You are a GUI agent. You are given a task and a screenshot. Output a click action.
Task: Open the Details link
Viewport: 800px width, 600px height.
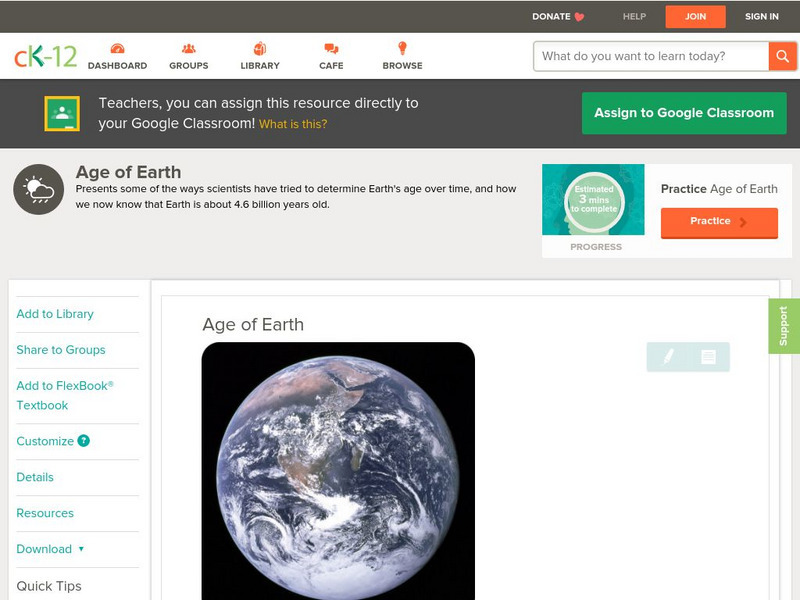35,477
